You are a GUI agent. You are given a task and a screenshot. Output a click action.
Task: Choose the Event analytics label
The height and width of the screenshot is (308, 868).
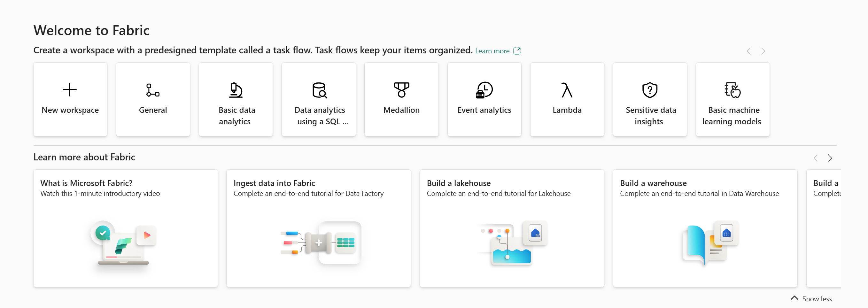coord(484,110)
